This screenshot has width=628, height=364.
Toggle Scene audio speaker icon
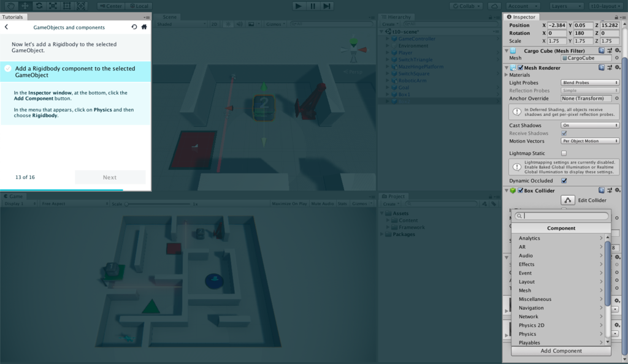click(239, 24)
